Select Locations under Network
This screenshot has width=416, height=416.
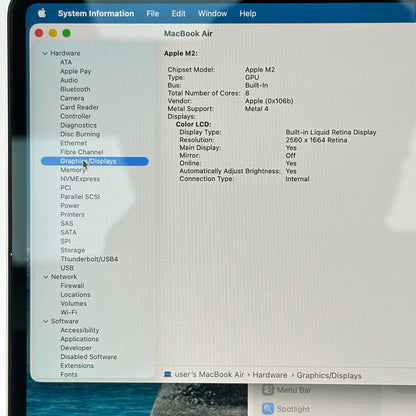coord(75,295)
